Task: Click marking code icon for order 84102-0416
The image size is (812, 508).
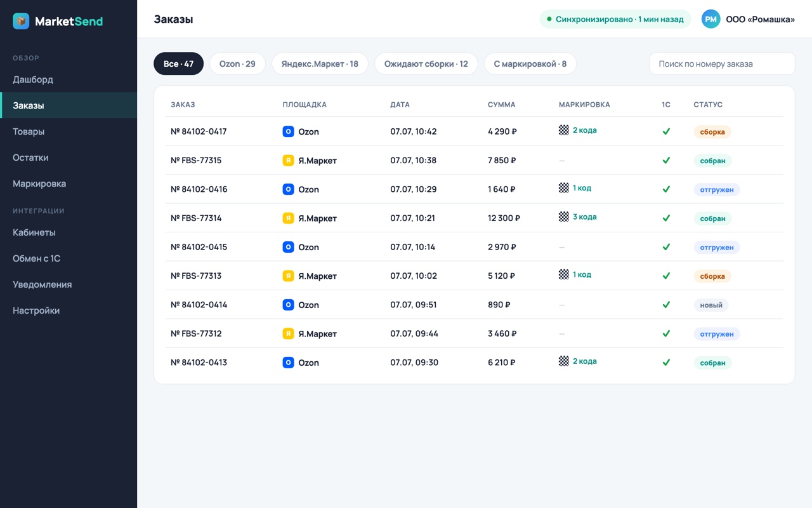Action: click(x=564, y=188)
